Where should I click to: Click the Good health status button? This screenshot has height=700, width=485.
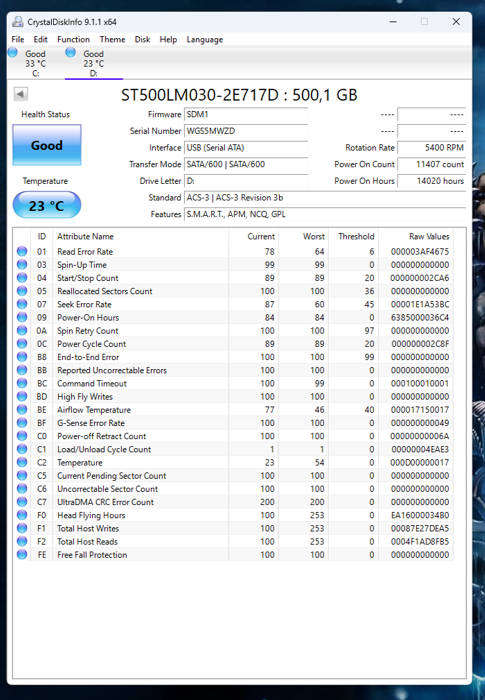(47, 145)
